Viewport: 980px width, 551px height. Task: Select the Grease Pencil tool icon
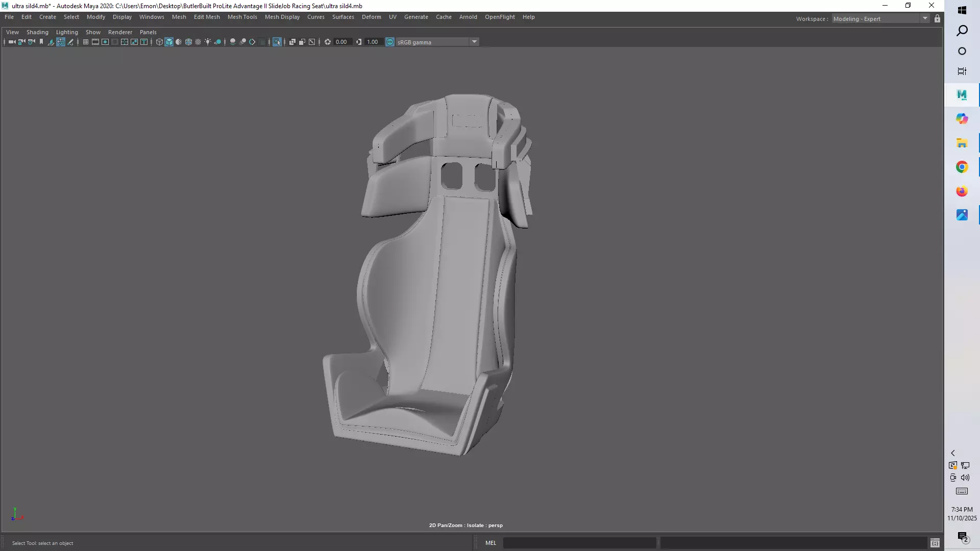pyautogui.click(x=70, y=42)
